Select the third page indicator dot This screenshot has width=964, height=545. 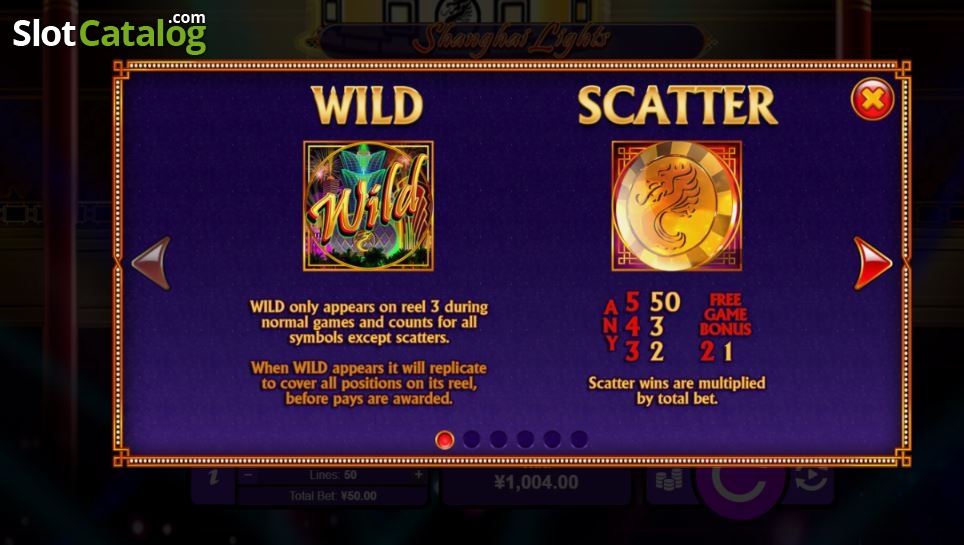pyautogui.click(x=499, y=439)
